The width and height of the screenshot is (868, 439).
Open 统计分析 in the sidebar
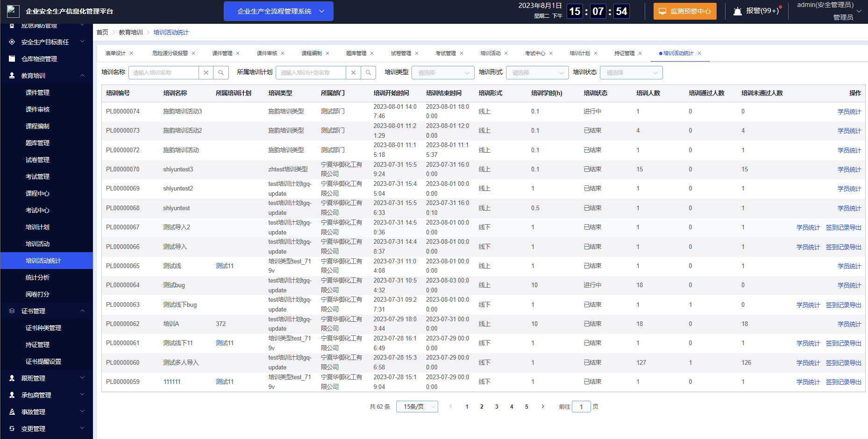click(x=37, y=277)
